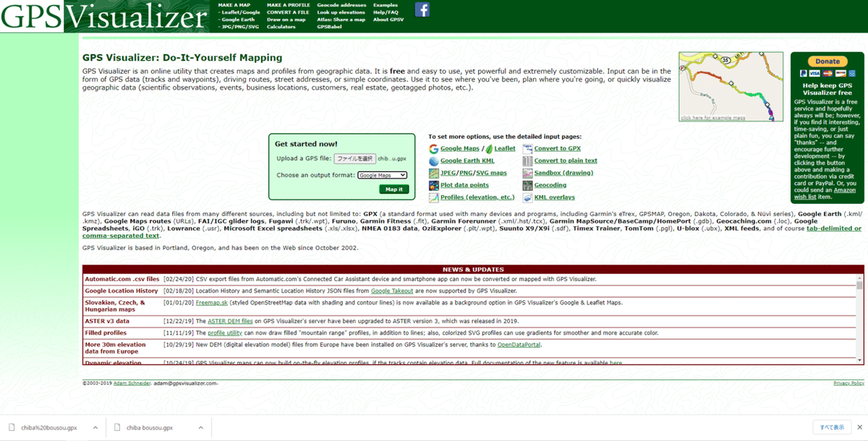The height and width of the screenshot is (441, 868).
Task: Open the Privacy Policy footer link
Action: click(848, 383)
